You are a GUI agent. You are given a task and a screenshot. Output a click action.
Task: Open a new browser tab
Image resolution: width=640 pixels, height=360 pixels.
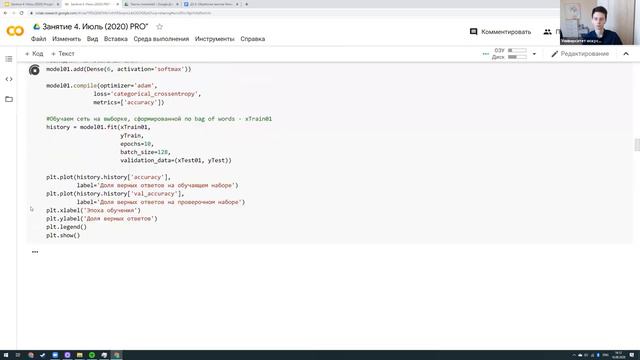[247, 4]
